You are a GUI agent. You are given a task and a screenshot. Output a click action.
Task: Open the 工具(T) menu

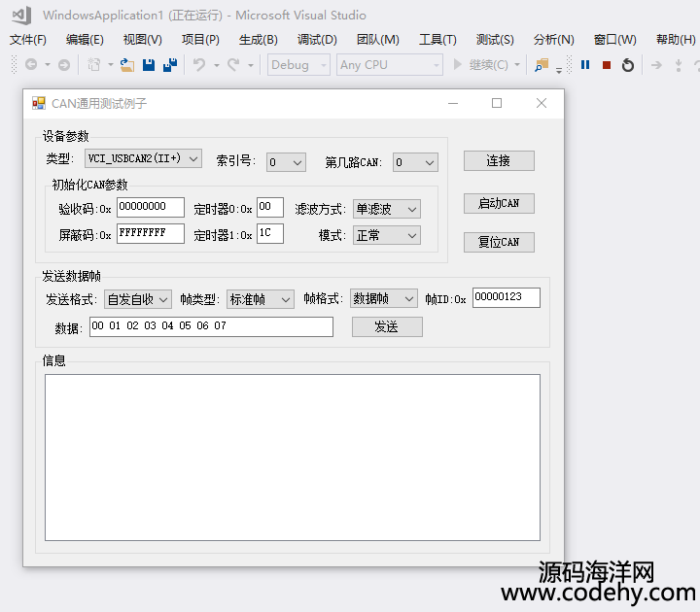click(x=437, y=40)
